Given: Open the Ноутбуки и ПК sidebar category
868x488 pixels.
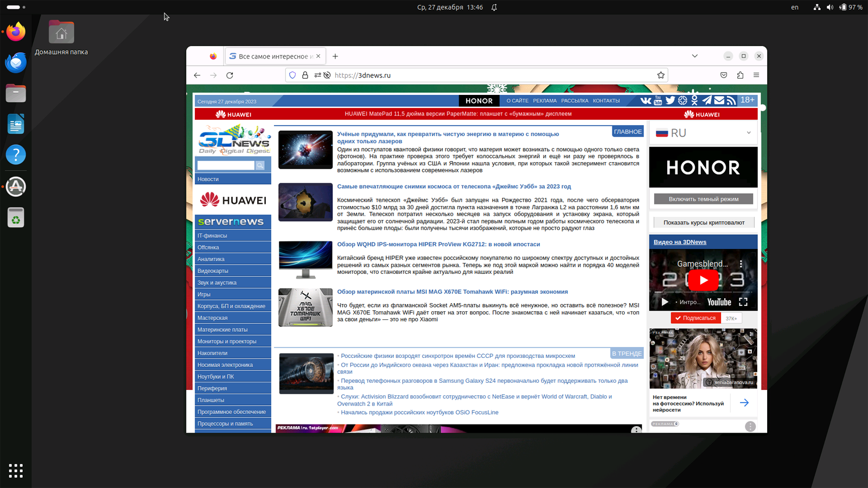Looking at the screenshot, I should coord(233,376).
